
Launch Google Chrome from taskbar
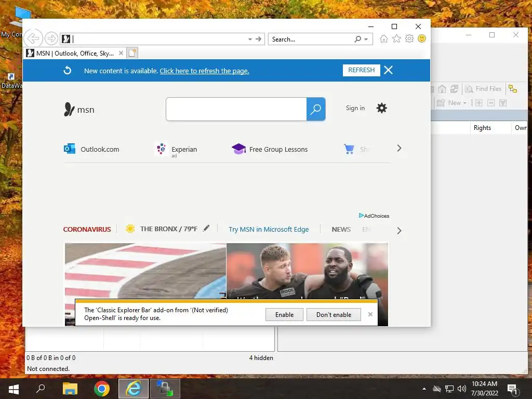pos(102,389)
